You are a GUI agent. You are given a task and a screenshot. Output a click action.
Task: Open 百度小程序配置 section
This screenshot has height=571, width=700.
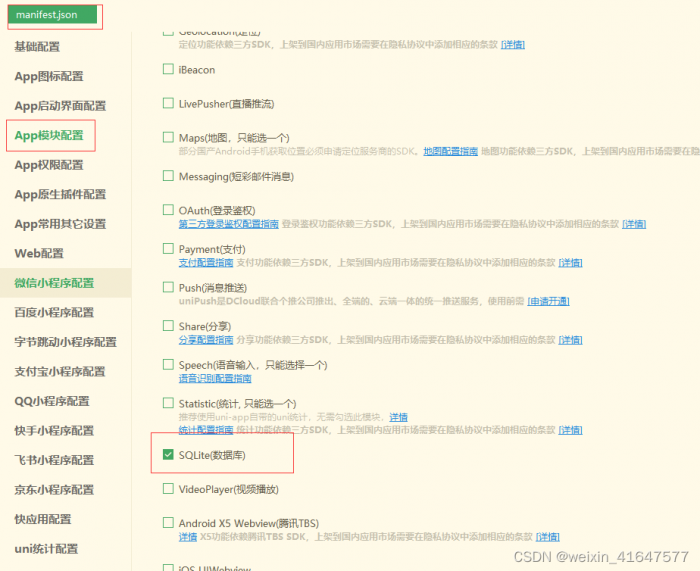point(54,313)
